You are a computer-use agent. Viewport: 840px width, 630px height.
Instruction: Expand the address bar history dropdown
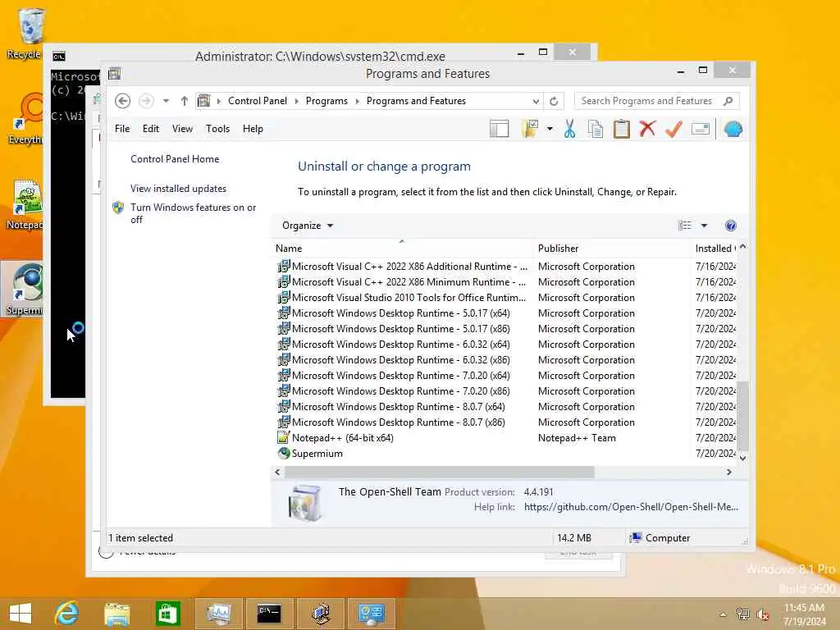536,101
